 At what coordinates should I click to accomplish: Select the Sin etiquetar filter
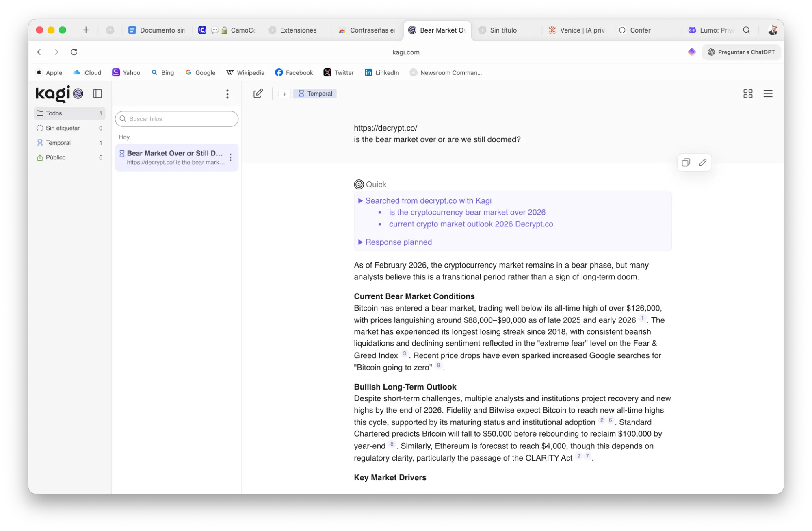63,128
